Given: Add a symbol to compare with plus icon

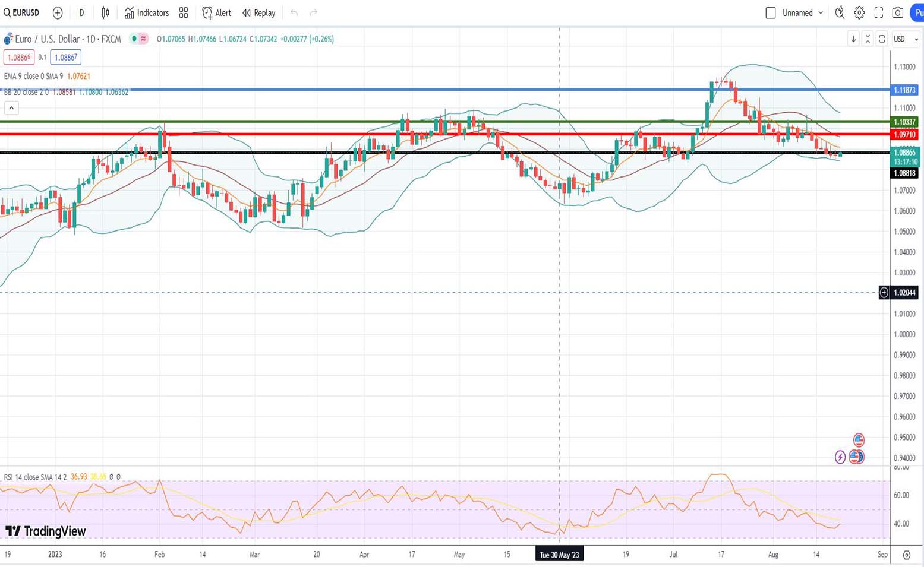Looking at the screenshot, I should pyautogui.click(x=58, y=13).
